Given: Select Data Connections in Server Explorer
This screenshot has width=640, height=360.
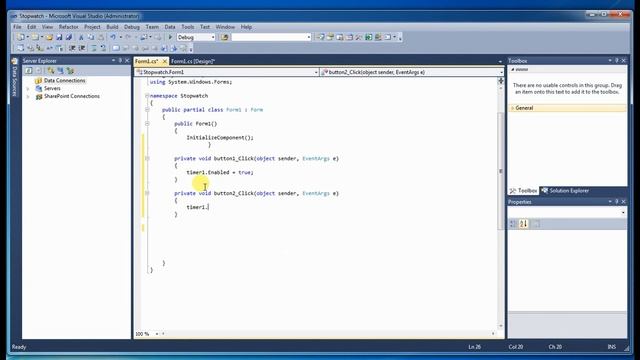Looking at the screenshot, I should pos(64,81).
